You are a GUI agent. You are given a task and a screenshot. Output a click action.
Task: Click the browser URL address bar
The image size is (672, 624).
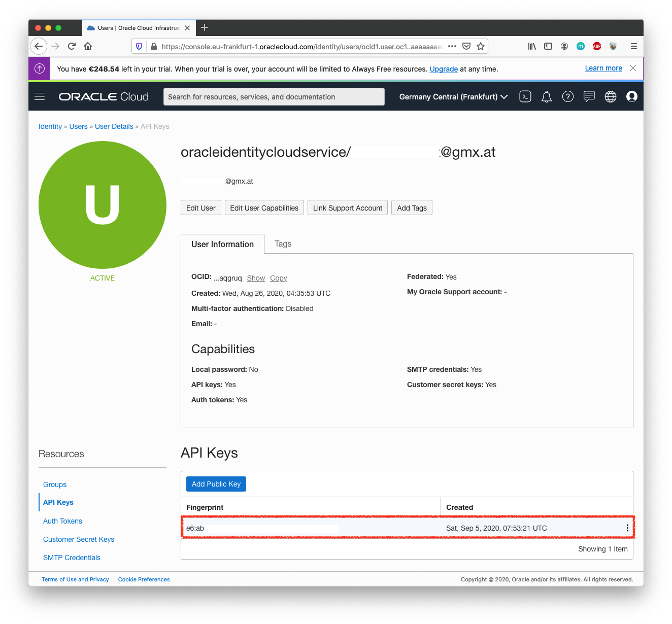point(302,46)
